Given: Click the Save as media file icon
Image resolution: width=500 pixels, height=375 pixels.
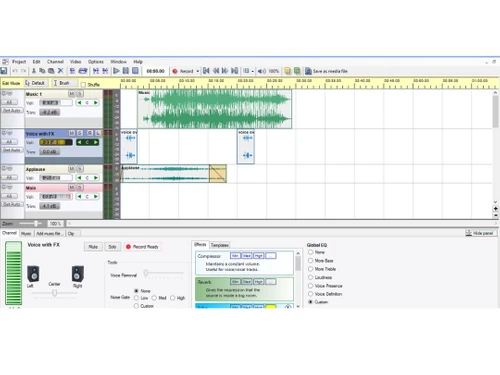Looking at the screenshot, I should coord(308,71).
